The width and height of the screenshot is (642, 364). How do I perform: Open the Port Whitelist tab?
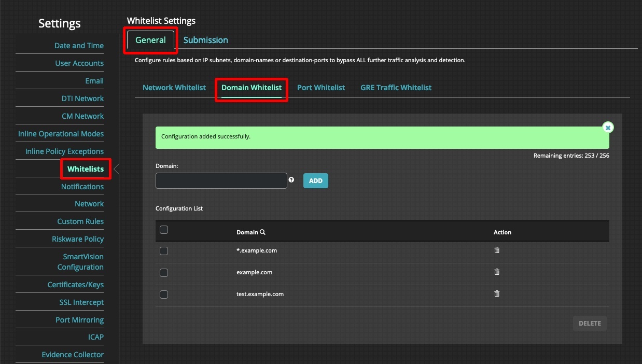coord(320,87)
